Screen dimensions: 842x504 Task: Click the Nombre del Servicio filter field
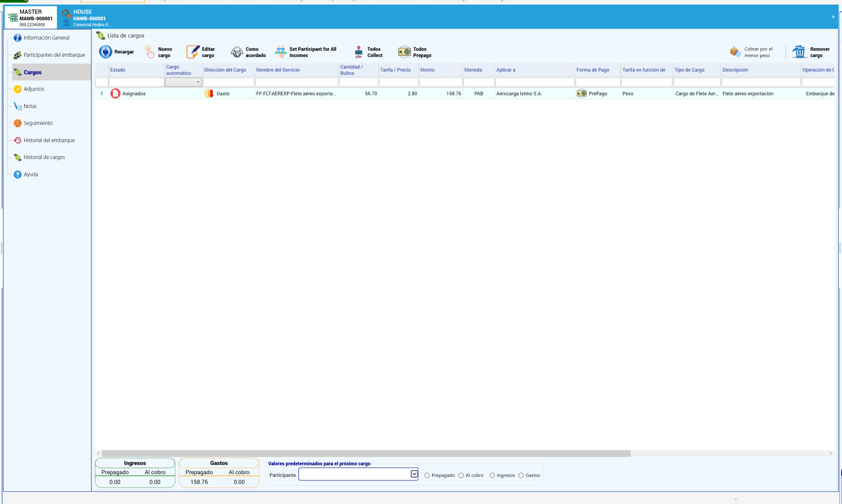coord(296,82)
